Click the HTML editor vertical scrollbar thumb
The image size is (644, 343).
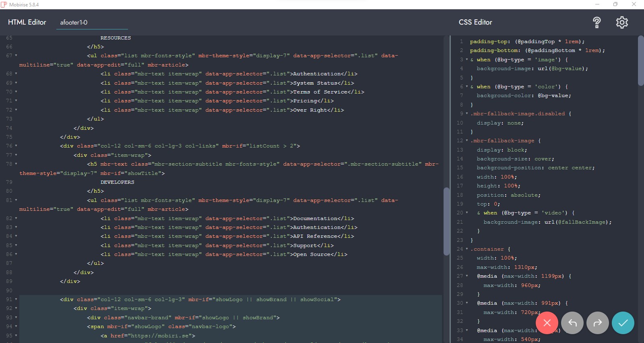(x=446, y=221)
